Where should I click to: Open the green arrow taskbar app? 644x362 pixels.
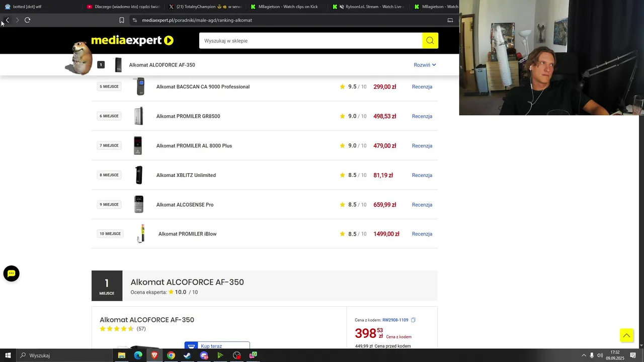(x=220, y=355)
